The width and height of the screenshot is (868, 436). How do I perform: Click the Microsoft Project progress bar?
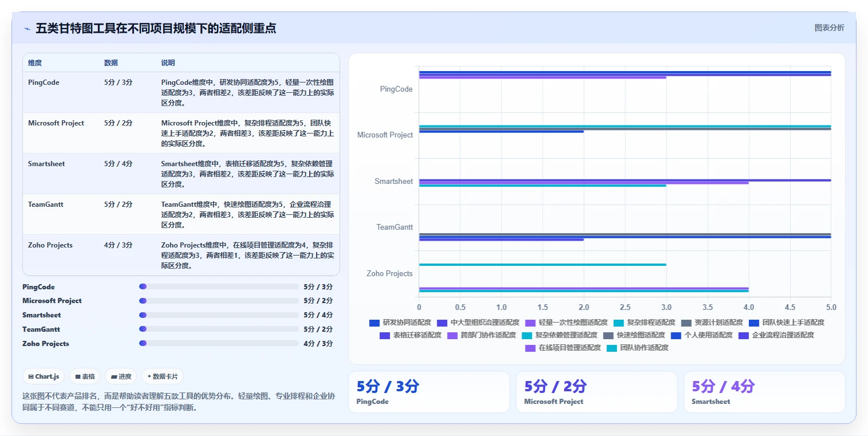tap(219, 301)
